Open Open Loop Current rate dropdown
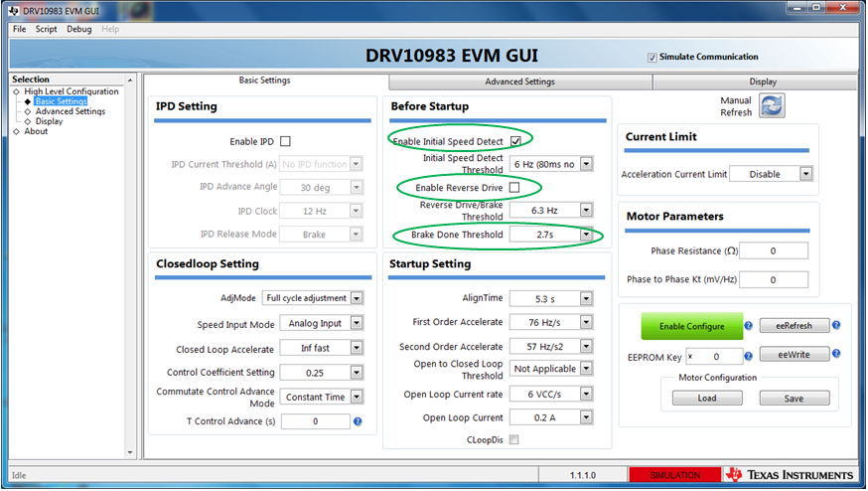The height and width of the screenshot is (491, 868). (x=586, y=394)
